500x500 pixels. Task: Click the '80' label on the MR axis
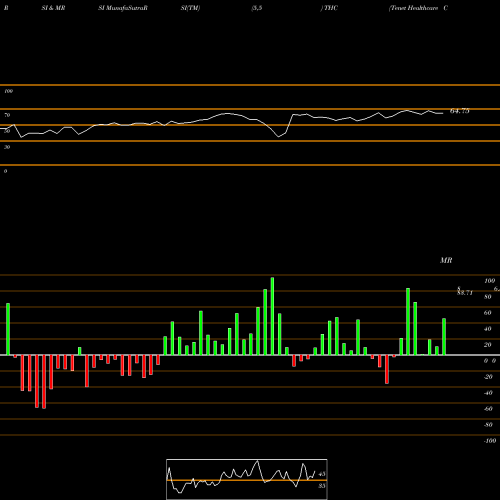coord(488,297)
